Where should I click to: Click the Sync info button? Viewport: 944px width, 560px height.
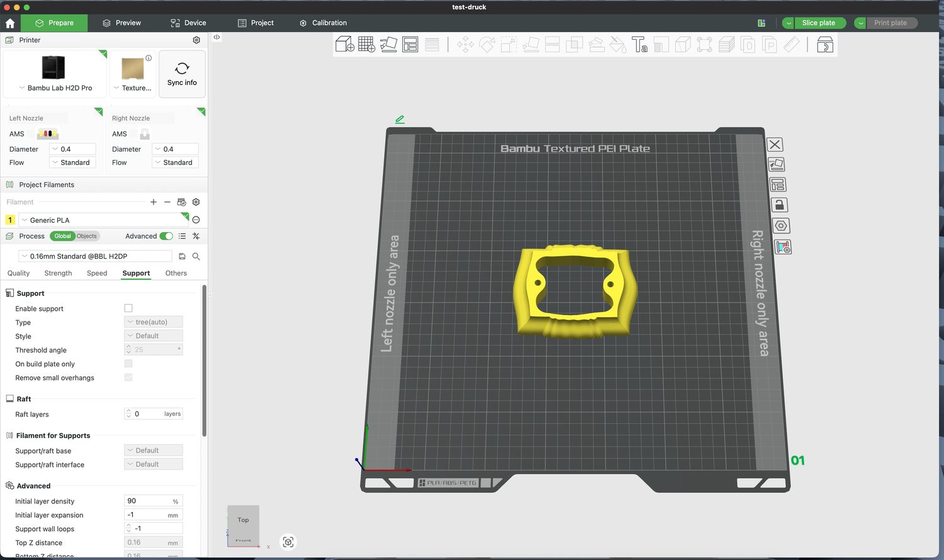(x=182, y=74)
